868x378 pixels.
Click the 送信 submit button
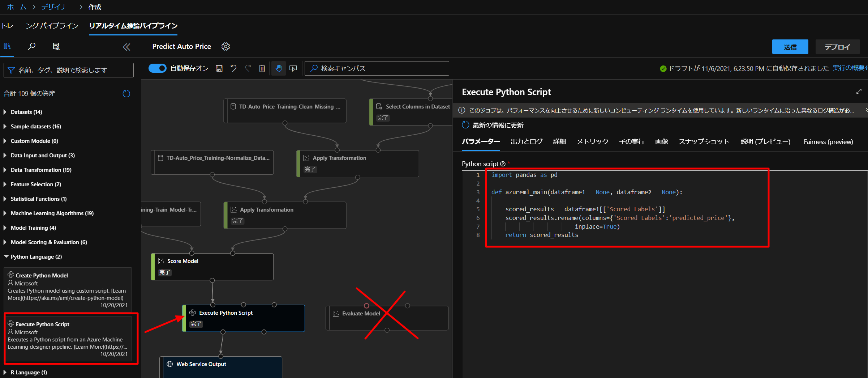pyautogui.click(x=790, y=47)
